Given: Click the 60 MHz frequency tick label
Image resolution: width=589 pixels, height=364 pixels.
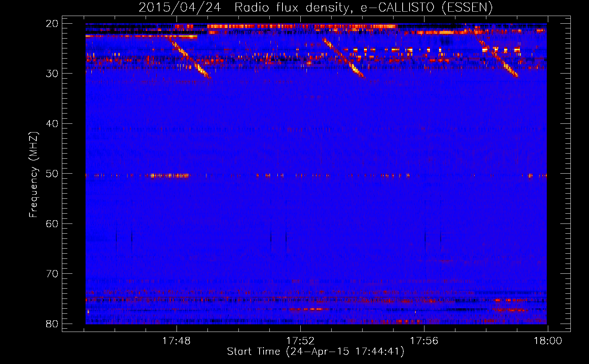Looking at the screenshot, I should tap(52, 223).
